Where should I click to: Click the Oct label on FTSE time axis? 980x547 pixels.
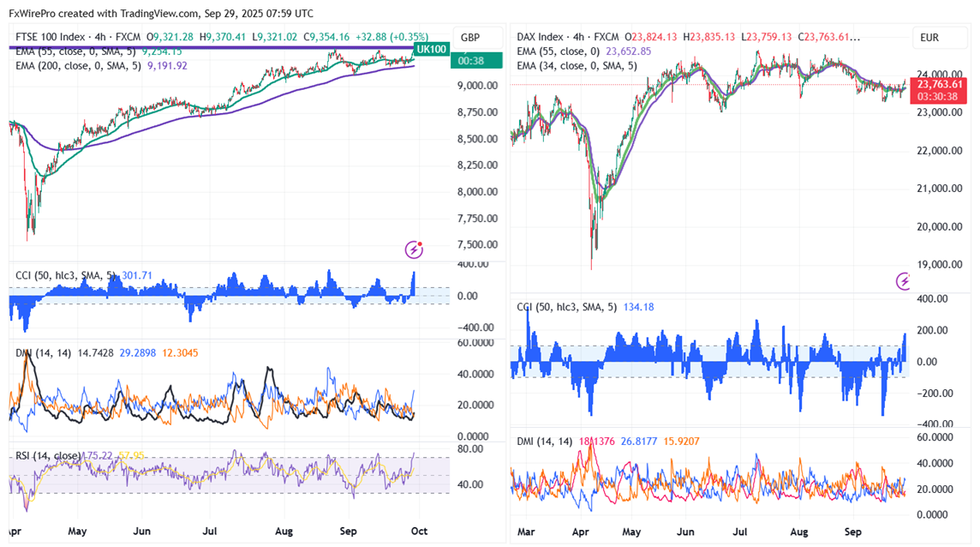(x=420, y=532)
